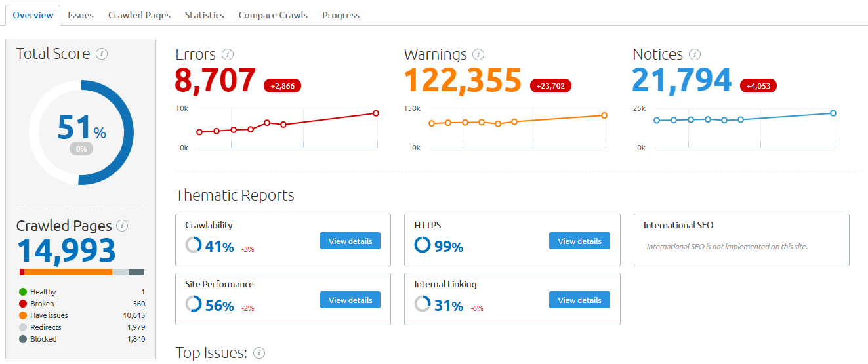Open the Statistics tab
This screenshot has height=364, width=868.
pyautogui.click(x=204, y=15)
